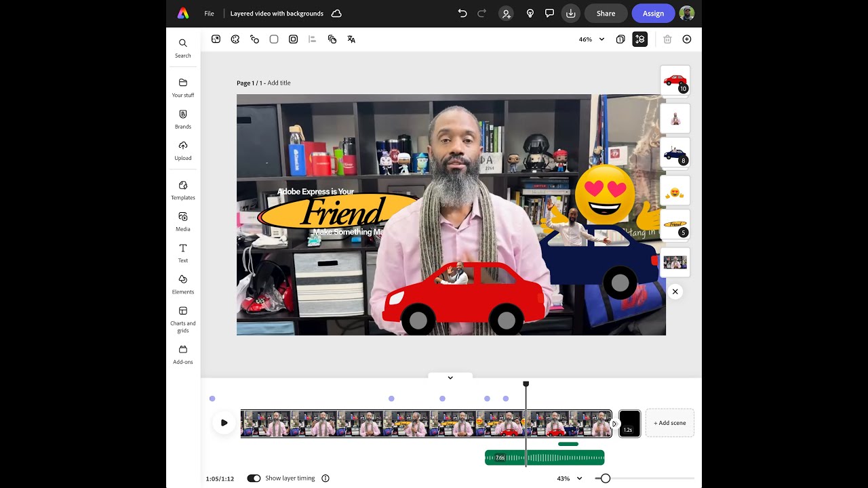Select the small green clip above audio
868x488 pixels.
click(x=568, y=444)
